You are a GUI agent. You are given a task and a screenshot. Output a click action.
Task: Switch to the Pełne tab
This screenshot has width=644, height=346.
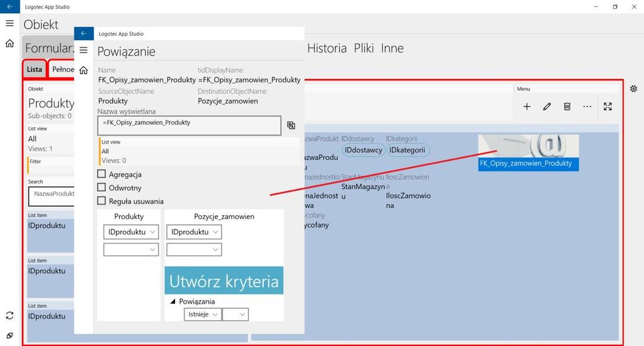[62, 69]
